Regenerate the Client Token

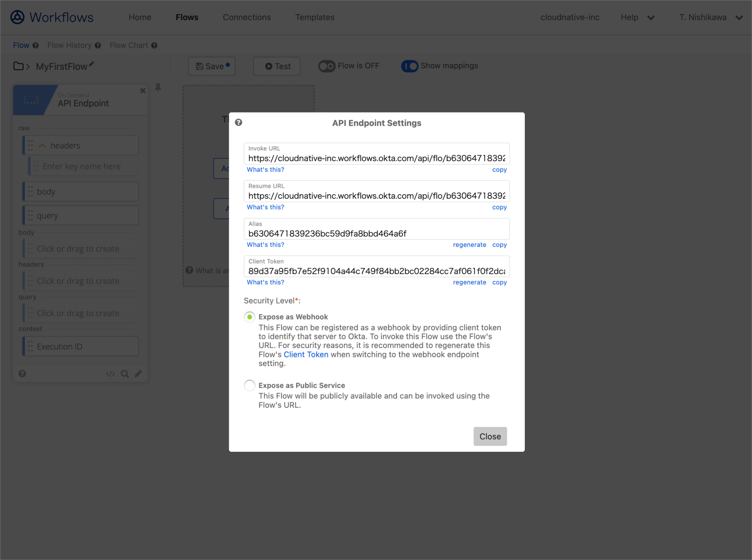tap(470, 282)
